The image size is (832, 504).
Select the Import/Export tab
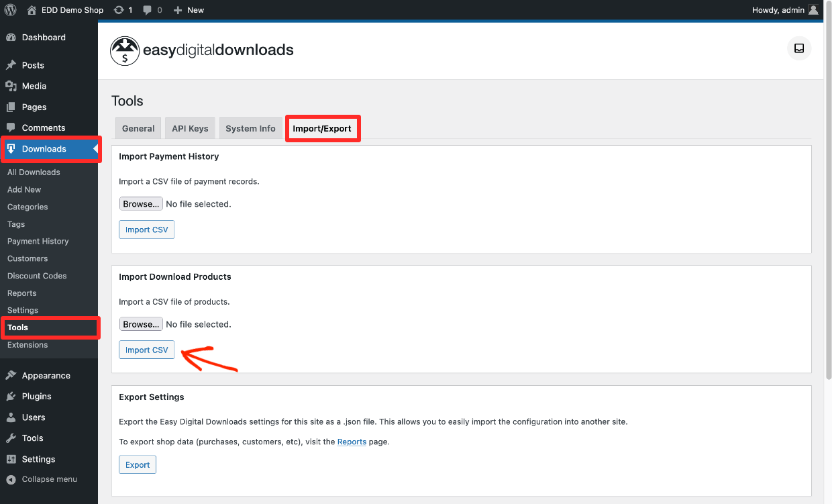pyautogui.click(x=322, y=129)
